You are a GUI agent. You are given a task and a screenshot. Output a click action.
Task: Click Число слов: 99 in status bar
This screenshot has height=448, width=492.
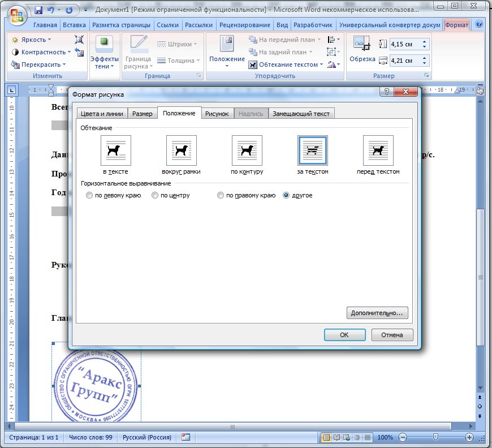[90, 437]
